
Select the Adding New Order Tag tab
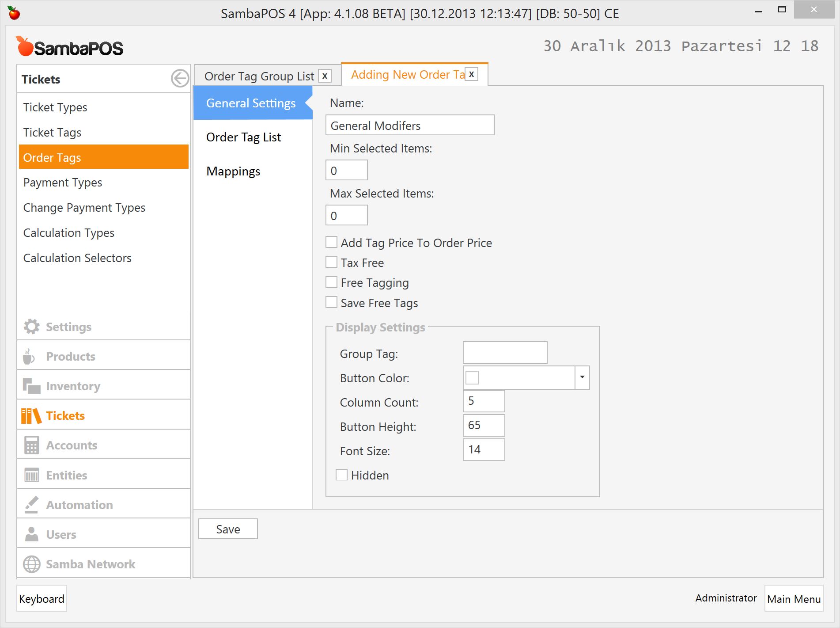[x=408, y=74]
